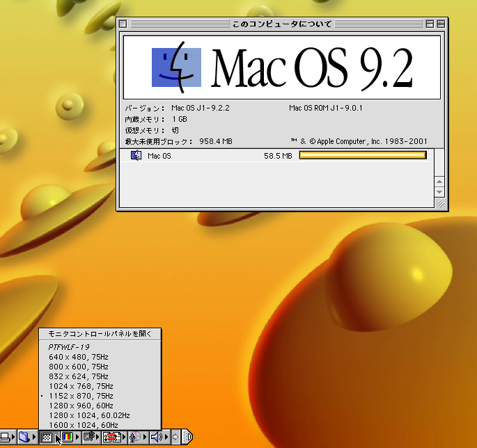Click the Mac OS ROM J1-9.0.1 text

coord(326,109)
